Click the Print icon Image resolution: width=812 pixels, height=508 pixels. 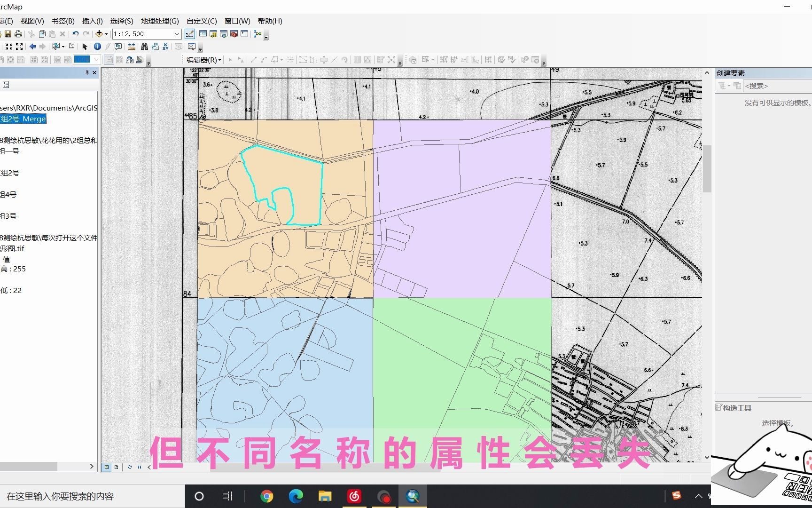18,34
